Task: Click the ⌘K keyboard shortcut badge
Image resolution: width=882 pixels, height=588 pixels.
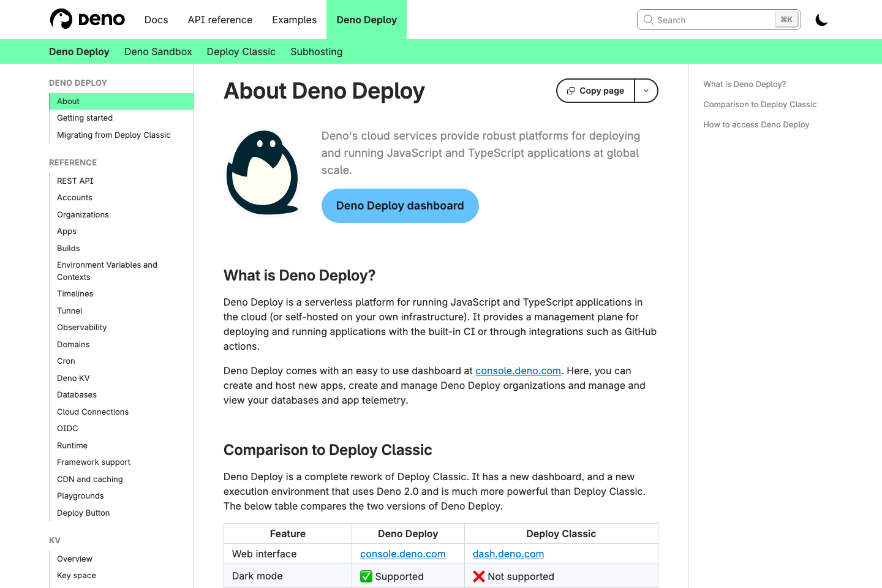Action: (x=786, y=19)
